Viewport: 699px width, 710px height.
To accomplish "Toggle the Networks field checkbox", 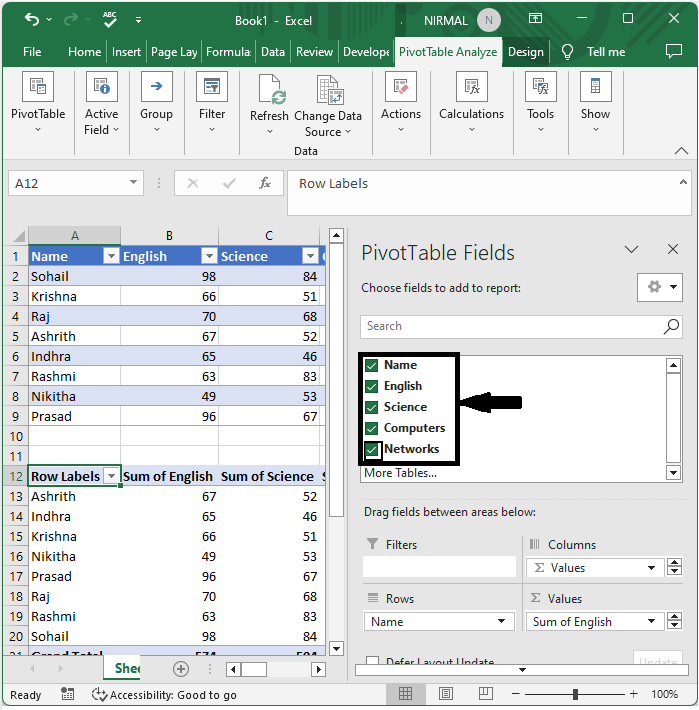I will 372,449.
